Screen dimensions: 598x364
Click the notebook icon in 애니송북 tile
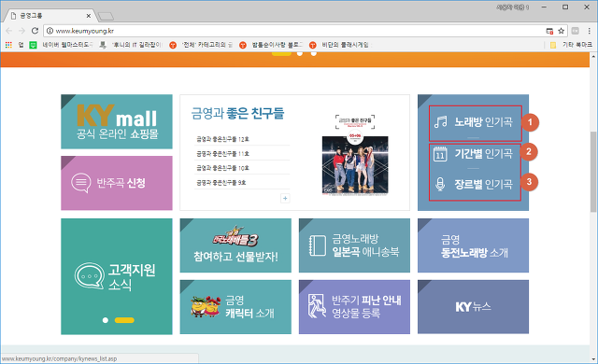click(318, 245)
